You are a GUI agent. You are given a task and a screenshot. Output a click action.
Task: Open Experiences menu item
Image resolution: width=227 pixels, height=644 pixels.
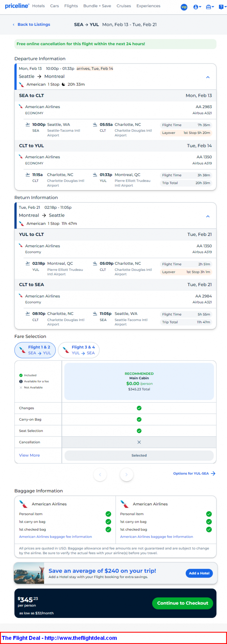pos(148,6)
